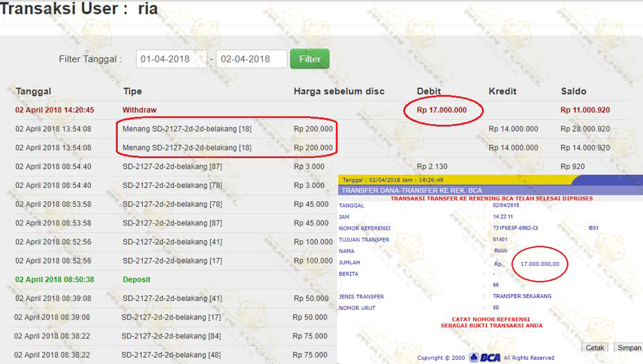Select the green Deposit transaction type
The height and width of the screenshot is (364, 643).
coord(137,279)
